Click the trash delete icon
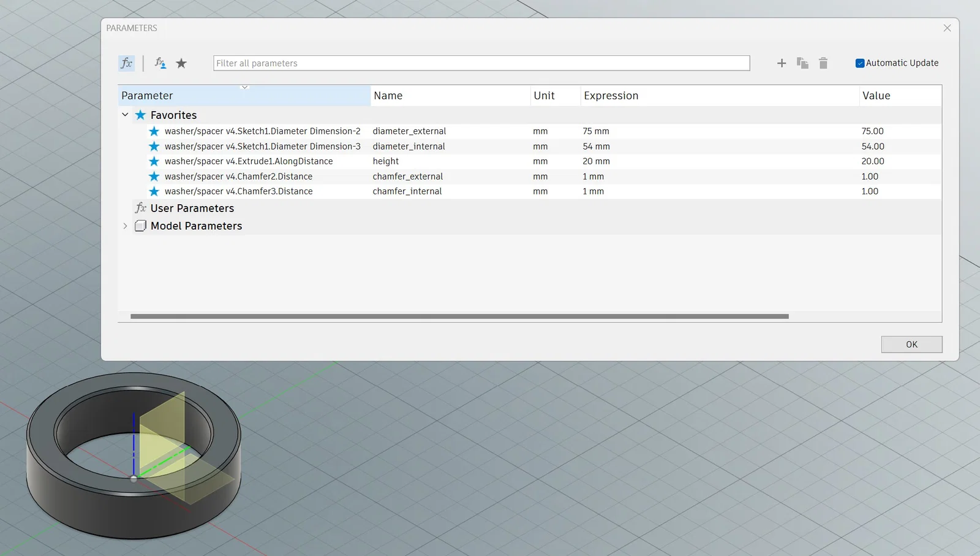This screenshot has height=556, width=980. [823, 63]
